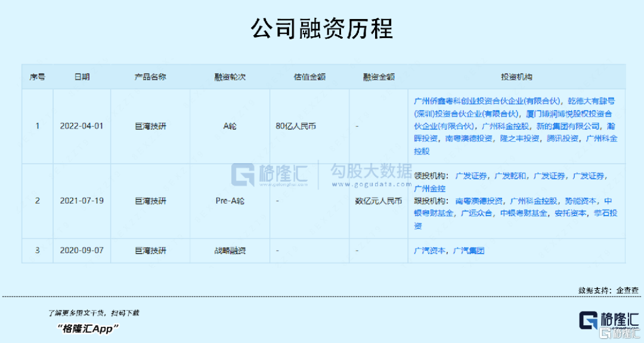The width and height of the screenshot is (644, 343).
Task: Click the 序号 column header
Action: pos(38,77)
